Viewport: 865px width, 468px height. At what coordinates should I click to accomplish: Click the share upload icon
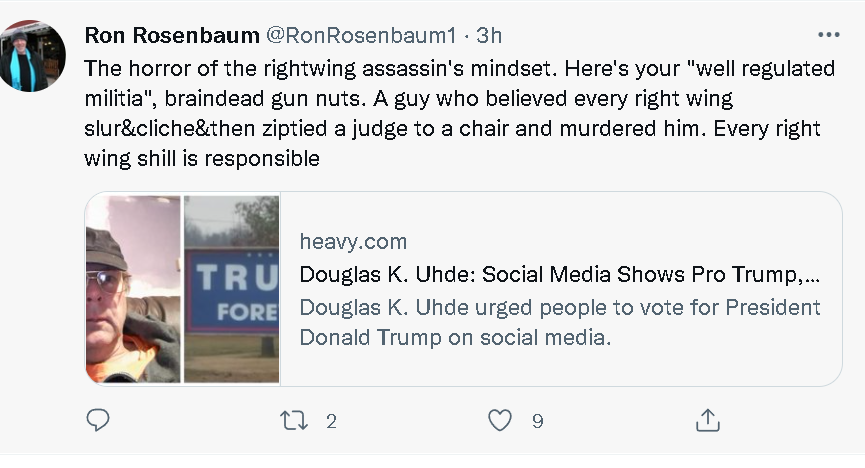click(707, 420)
